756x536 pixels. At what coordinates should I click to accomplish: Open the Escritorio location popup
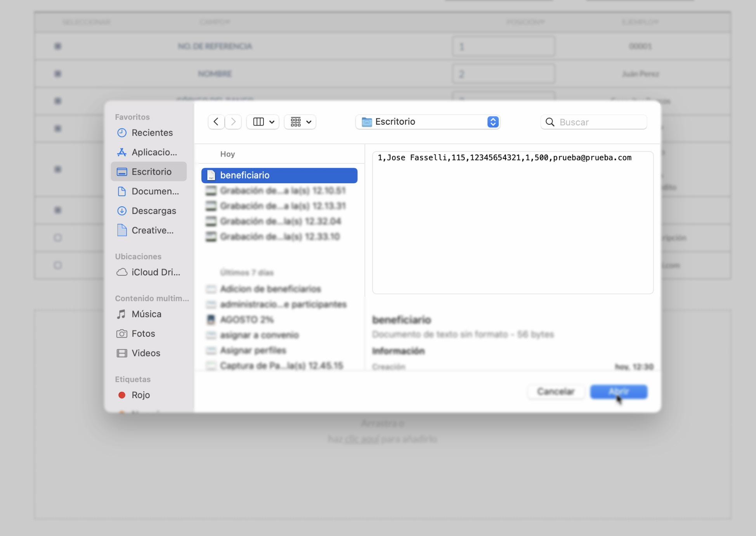pos(428,122)
